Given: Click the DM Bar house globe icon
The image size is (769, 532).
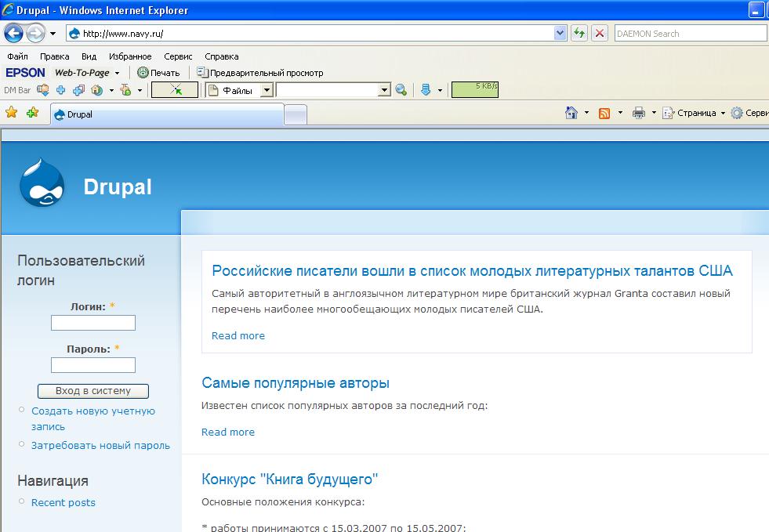Looking at the screenshot, I should click(x=97, y=90).
